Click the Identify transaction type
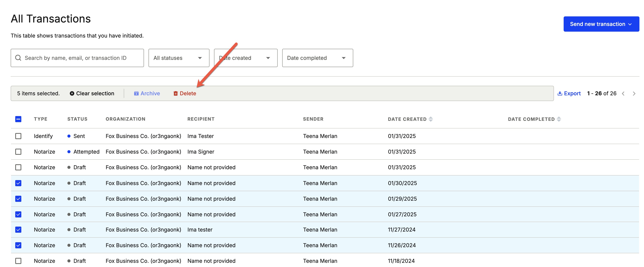Screen dimensions: 644x267 (43, 136)
